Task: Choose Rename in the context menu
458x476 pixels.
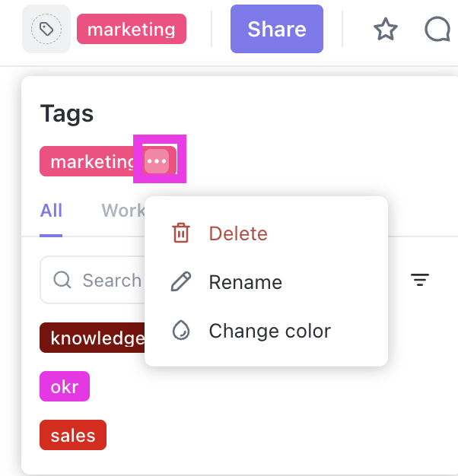Action: 245,282
